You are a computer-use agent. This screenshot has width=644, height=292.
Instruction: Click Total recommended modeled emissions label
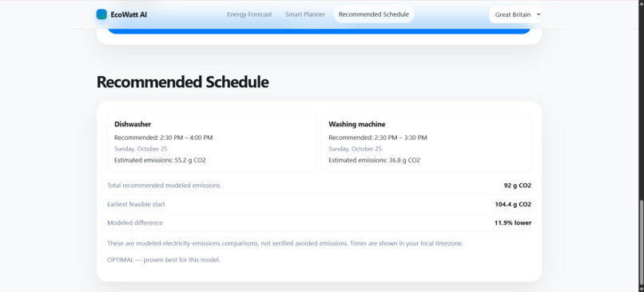coord(164,186)
